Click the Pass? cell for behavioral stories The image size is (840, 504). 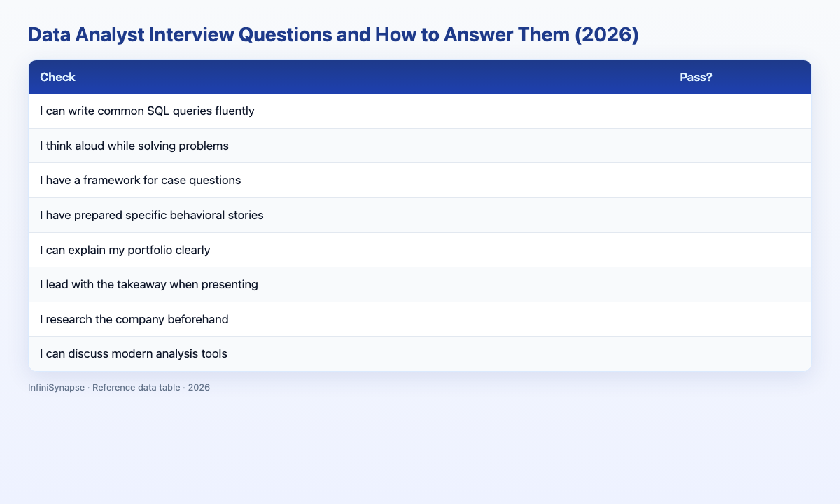(740, 215)
